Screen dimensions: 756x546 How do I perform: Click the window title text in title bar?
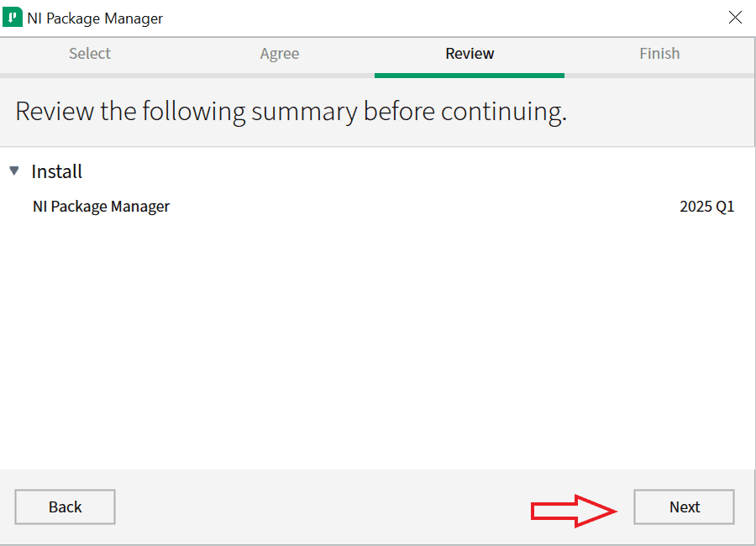pyautogui.click(x=95, y=18)
